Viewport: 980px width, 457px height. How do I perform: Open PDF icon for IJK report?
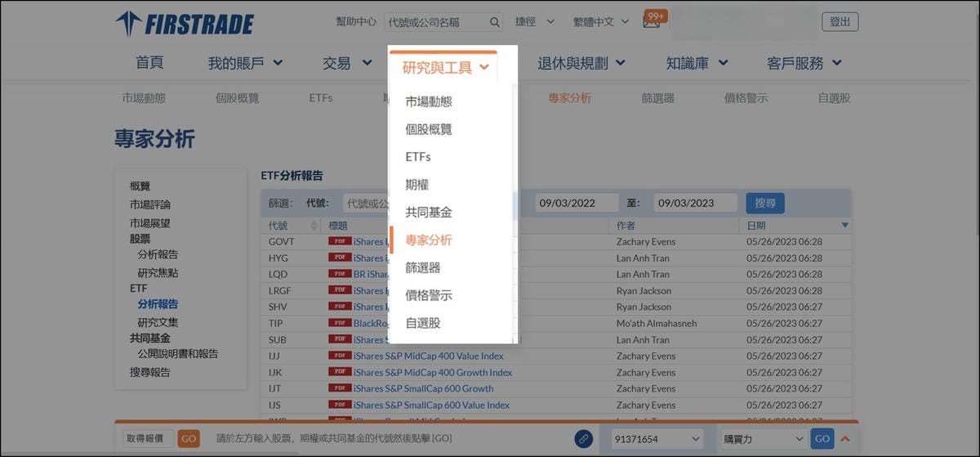[x=339, y=373]
